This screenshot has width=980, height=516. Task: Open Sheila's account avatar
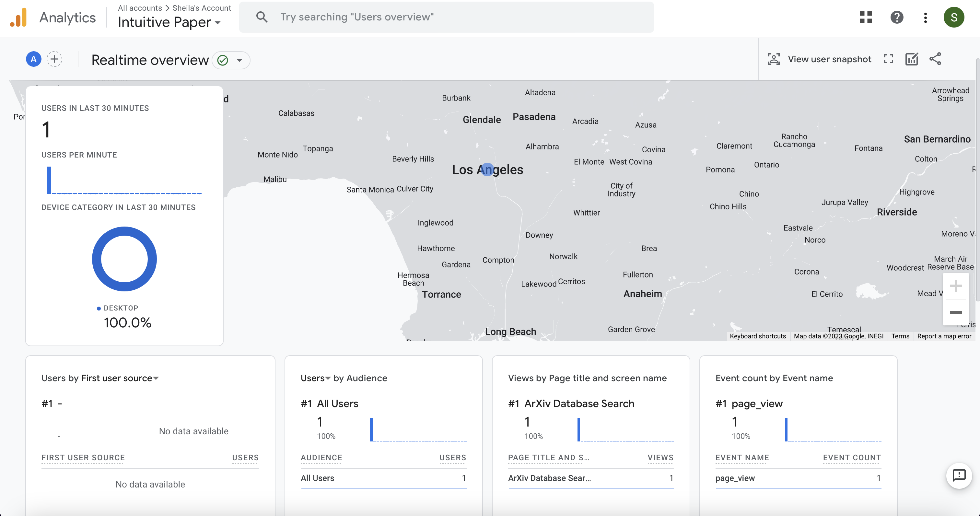954,17
